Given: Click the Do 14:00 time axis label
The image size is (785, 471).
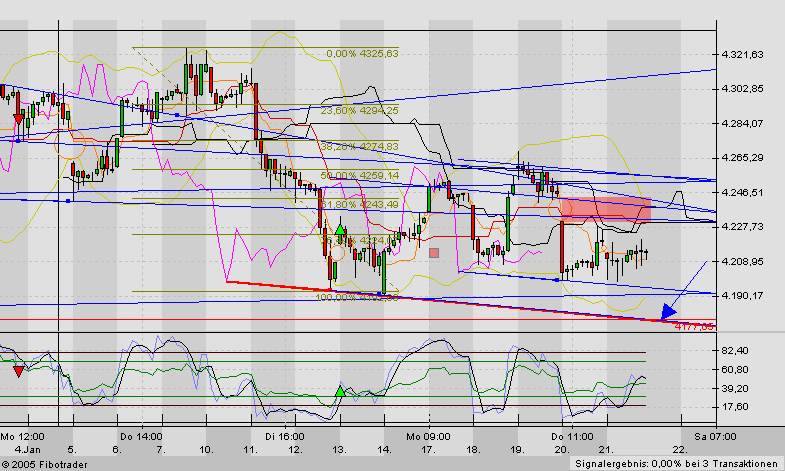Looking at the screenshot, I should point(141,436).
